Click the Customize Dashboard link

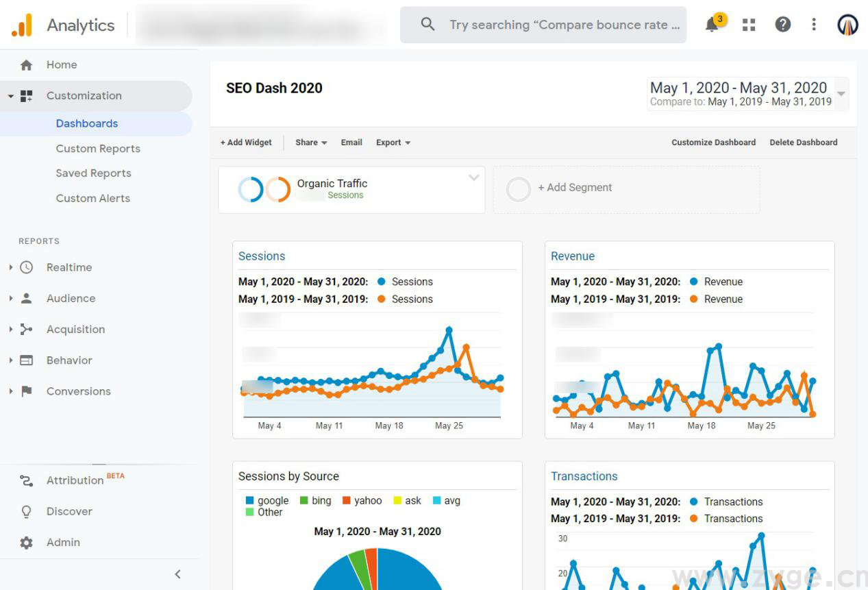point(712,143)
